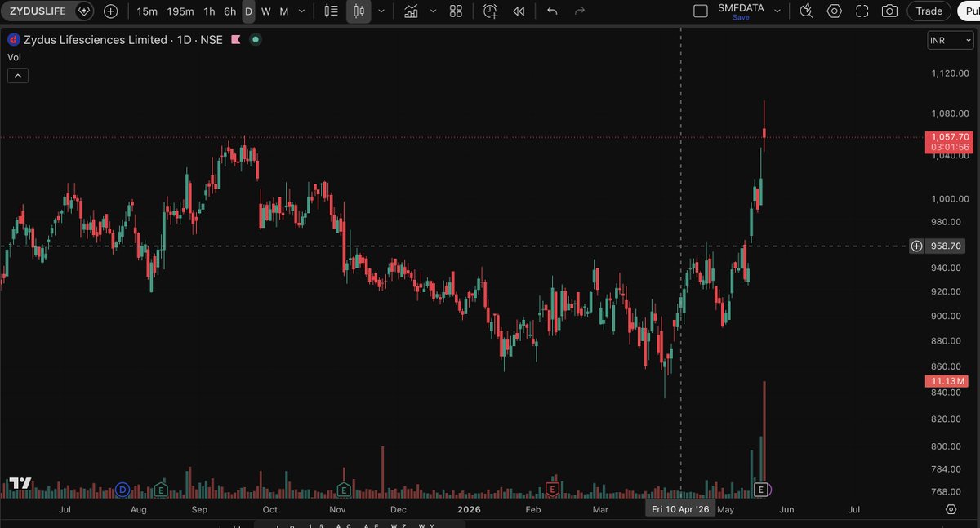The width and height of the screenshot is (980, 528).
Task: Open the ZYDUSLIFE symbol search
Action: (36, 11)
